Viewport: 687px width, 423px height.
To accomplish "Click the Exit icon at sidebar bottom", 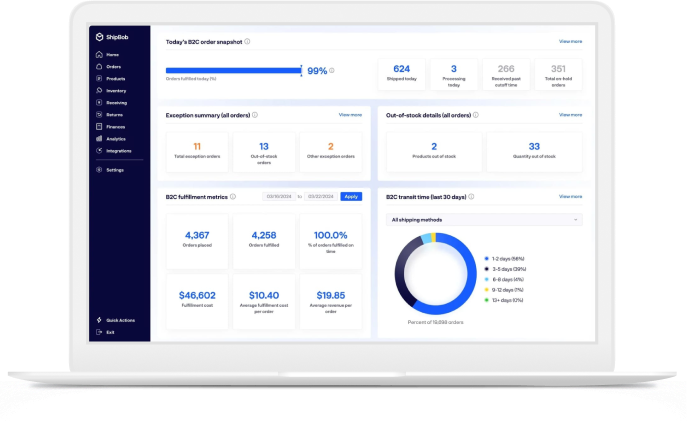I will coord(99,332).
